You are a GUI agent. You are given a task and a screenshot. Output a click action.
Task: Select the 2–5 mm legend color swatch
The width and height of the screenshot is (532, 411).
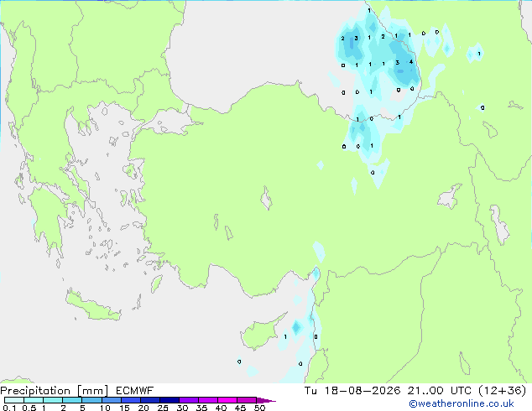(72, 400)
